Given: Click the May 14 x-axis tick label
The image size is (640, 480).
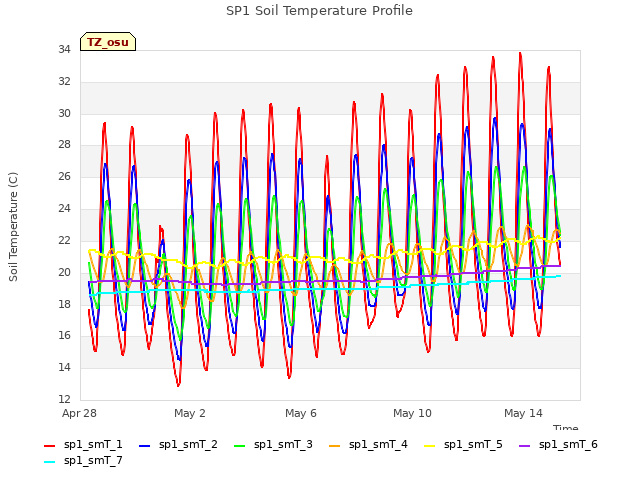Looking at the screenshot, I should point(523,413).
